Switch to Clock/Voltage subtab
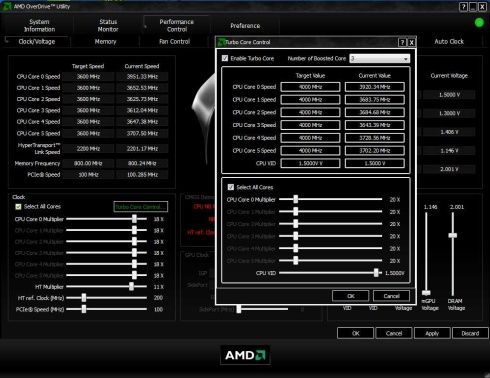The width and height of the screenshot is (490, 378). click(x=37, y=42)
